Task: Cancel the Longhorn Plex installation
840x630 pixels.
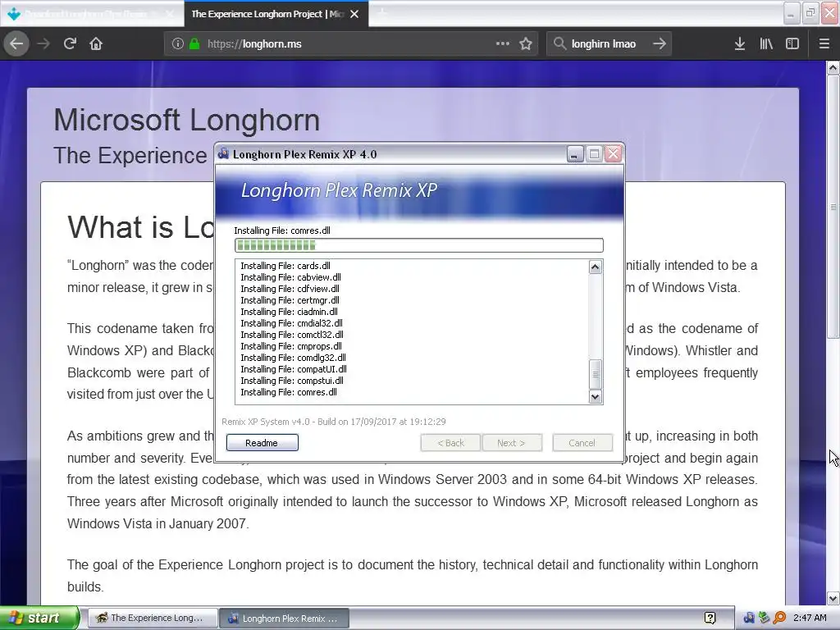Action: (582, 443)
